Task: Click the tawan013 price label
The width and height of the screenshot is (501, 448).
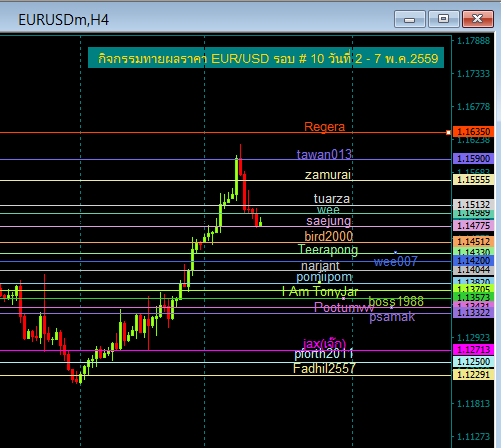Action: [324, 154]
